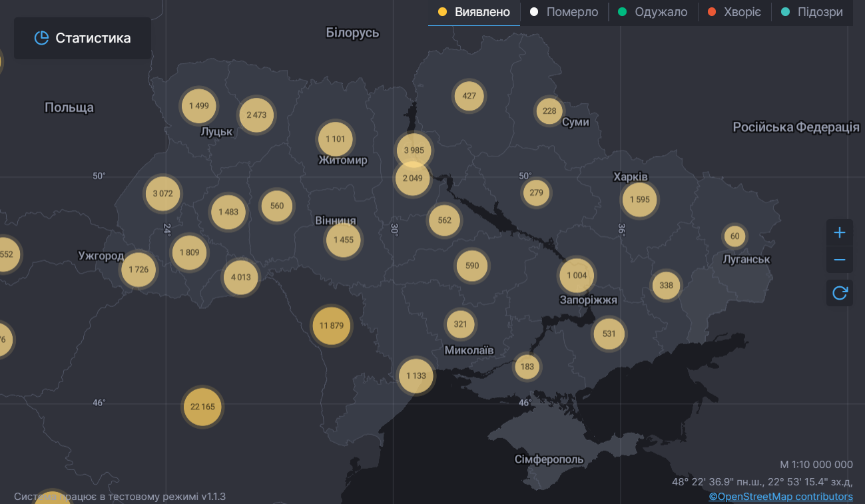This screenshot has height=504, width=865.
Task: Reset the map view with refresh icon
Action: (x=840, y=292)
